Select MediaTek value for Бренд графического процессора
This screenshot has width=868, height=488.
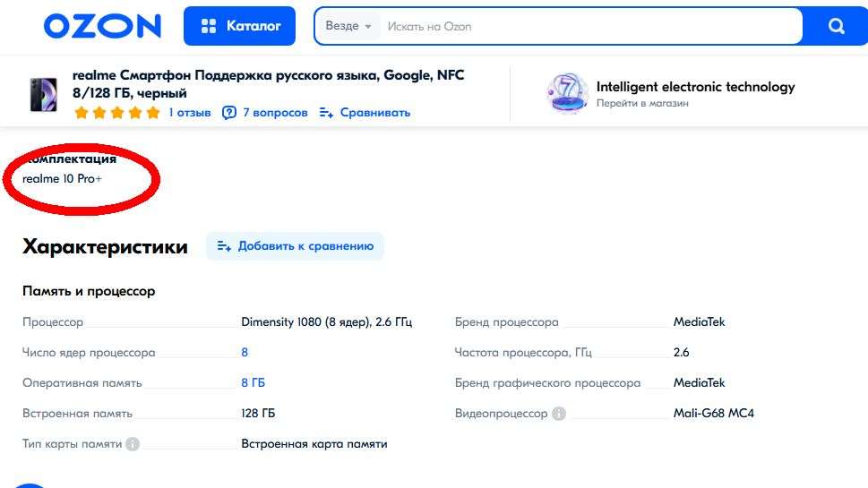click(x=700, y=383)
